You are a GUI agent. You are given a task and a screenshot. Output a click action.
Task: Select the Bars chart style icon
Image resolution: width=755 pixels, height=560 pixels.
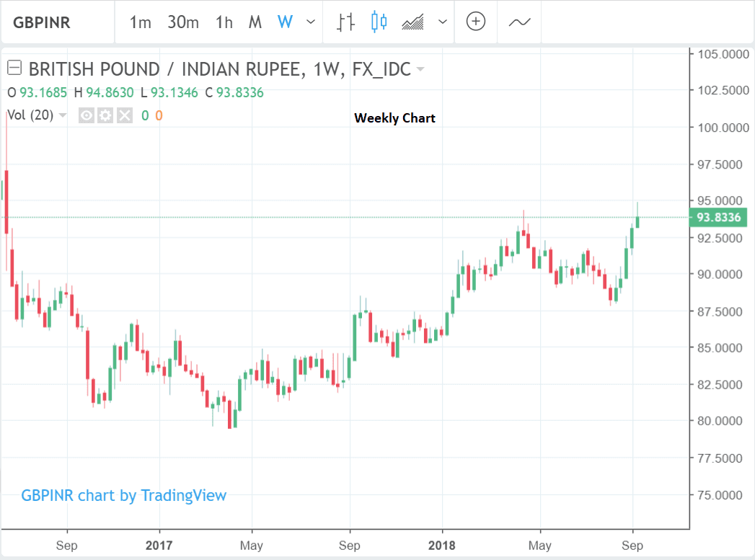click(x=345, y=22)
